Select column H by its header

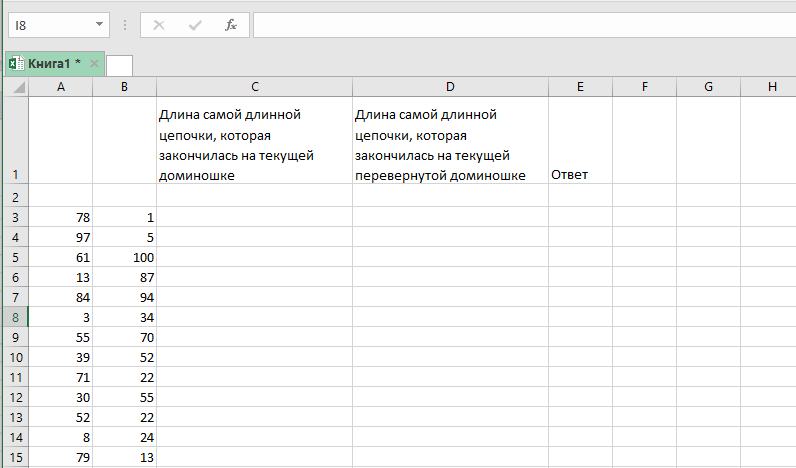coord(771,87)
